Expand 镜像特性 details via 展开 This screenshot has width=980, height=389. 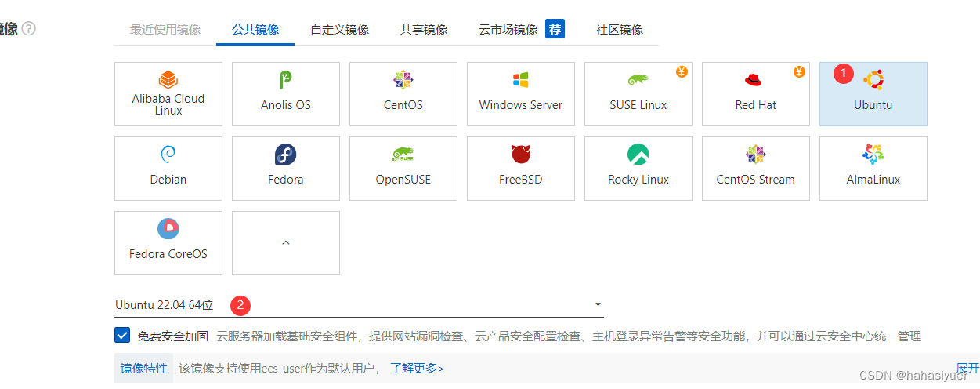(x=967, y=368)
